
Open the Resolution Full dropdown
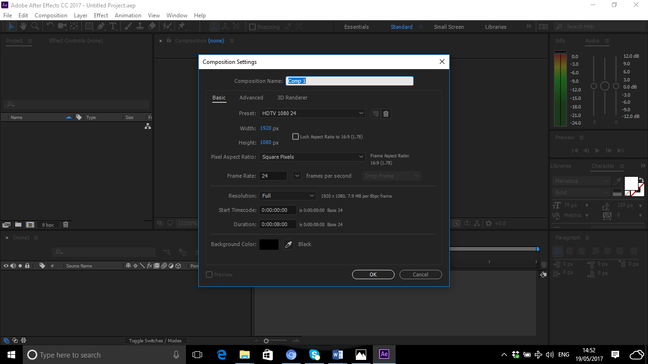click(288, 196)
